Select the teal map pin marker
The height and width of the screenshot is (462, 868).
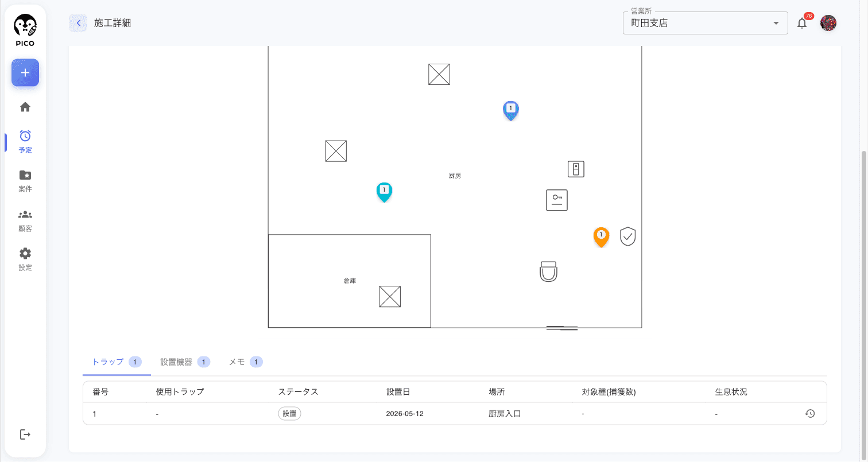[x=384, y=192]
